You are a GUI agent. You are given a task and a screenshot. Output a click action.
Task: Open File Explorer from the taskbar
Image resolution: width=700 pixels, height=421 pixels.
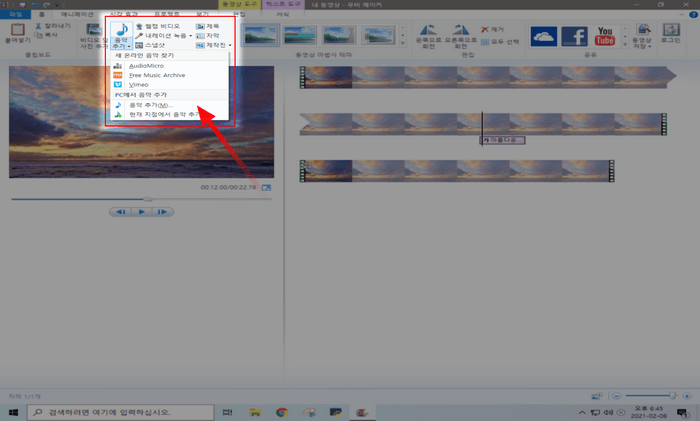coord(255,413)
